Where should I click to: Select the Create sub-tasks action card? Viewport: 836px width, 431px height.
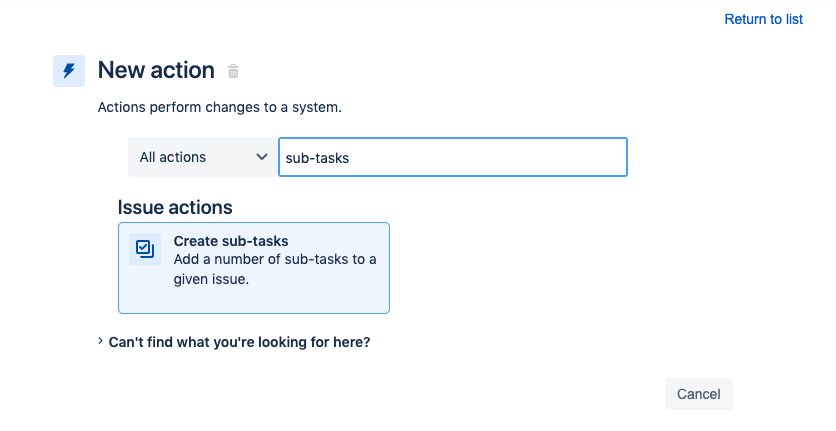pyautogui.click(x=253, y=268)
